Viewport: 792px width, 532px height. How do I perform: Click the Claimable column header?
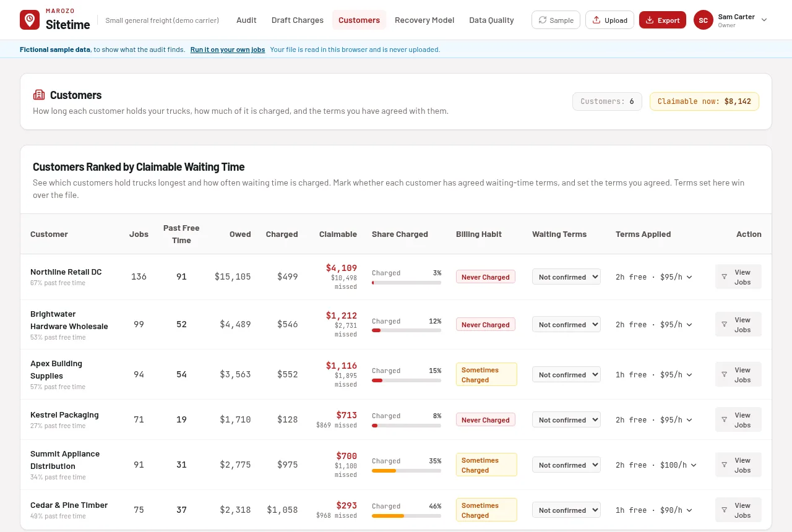[338, 234]
